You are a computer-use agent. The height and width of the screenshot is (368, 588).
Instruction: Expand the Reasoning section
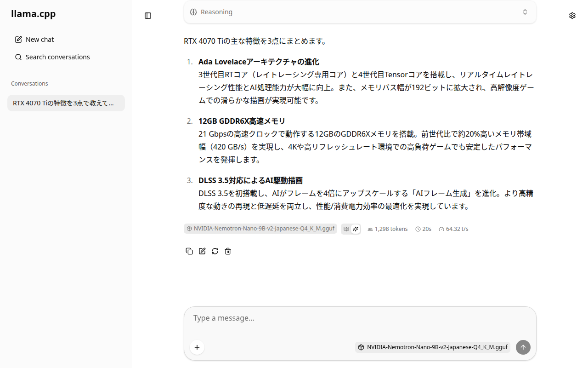click(360, 12)
